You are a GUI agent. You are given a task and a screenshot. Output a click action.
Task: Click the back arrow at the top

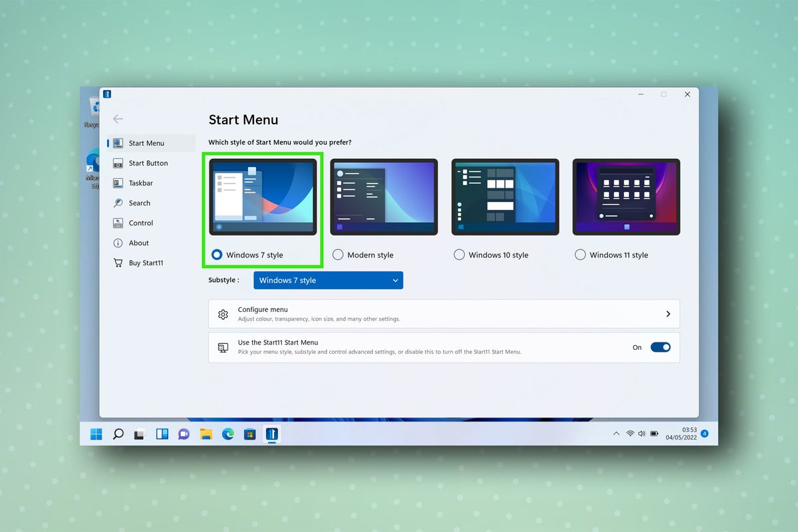[x=118, y=119]
